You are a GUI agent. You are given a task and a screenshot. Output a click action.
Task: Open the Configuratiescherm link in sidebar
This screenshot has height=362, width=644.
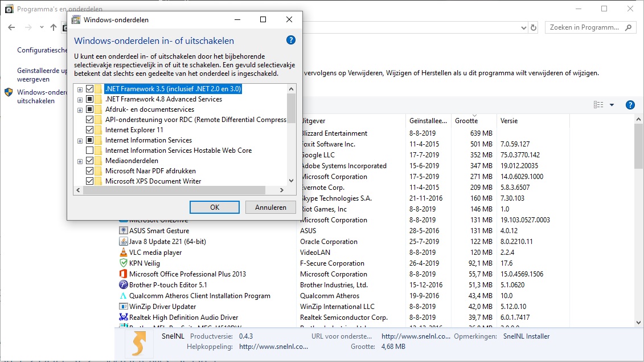tap(42, 50)
